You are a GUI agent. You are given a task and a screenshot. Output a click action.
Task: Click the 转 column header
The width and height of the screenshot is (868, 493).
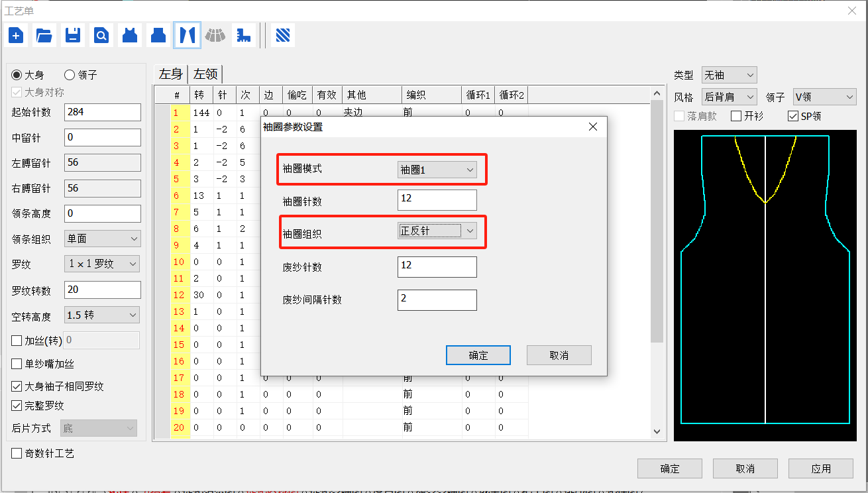coord(201,95)
